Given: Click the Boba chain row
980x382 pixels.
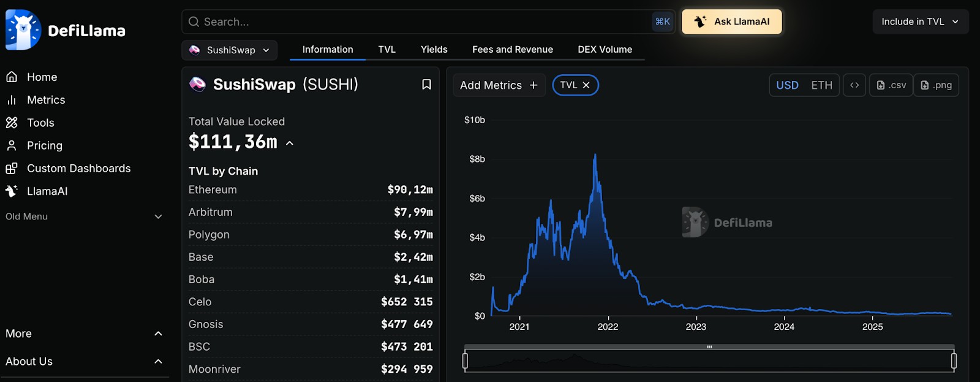Looking at the screenshot, I should pyautogui.click(x=311, y=280).
